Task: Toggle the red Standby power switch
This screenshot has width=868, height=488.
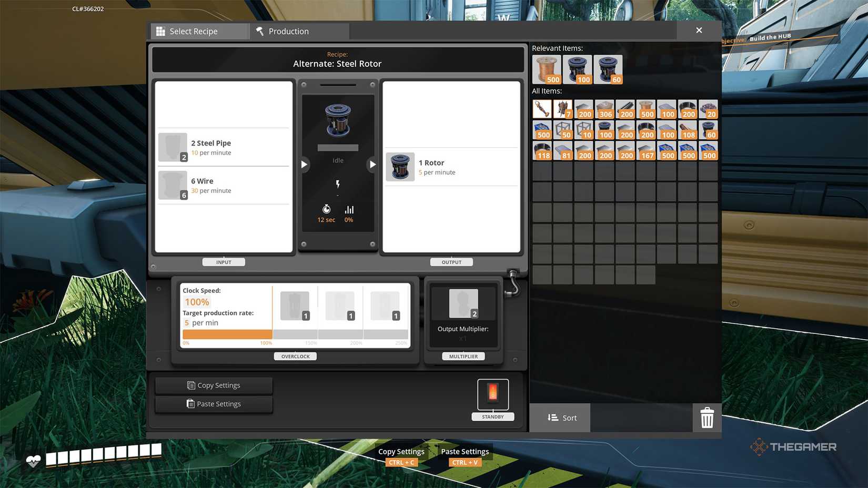Action: coord(493,394)
